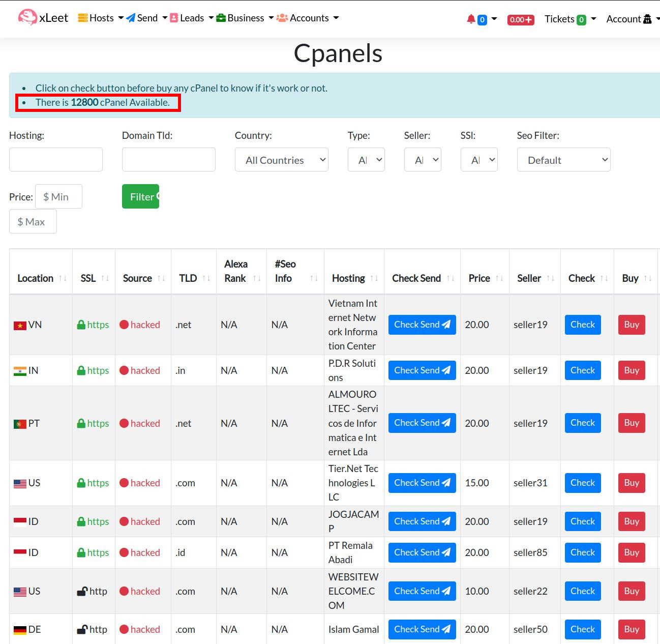Image resolution: width=660 pixels, height=644 pixels.
Task: Click Check button for seller22 row
Action: pyautogui.click(x=583, y=591)
